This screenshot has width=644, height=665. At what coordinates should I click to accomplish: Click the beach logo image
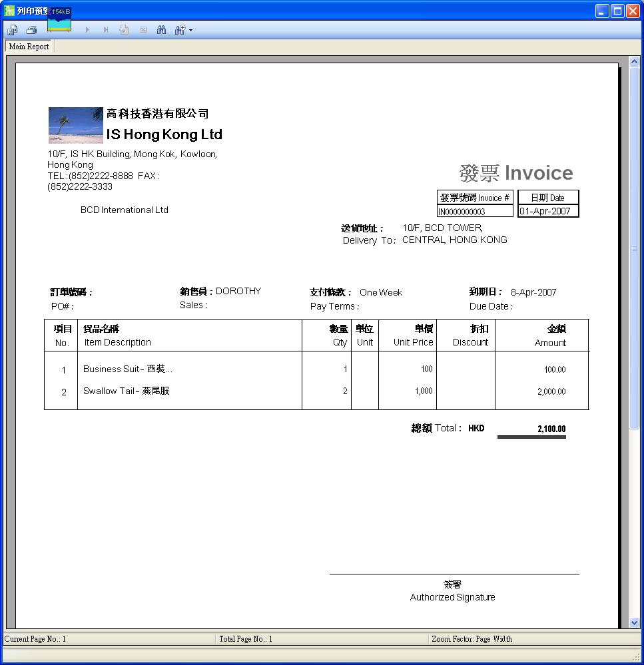pyautogui.click(x=75, y=125)
